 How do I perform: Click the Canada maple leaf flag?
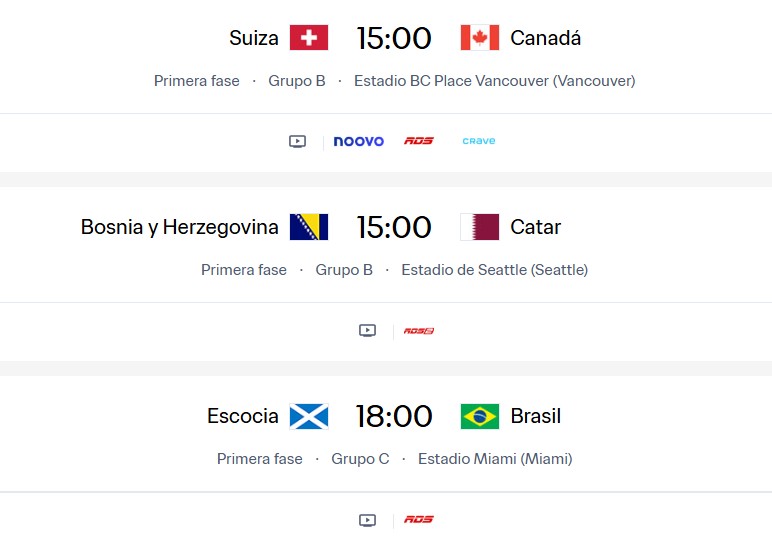pos(480,38)
